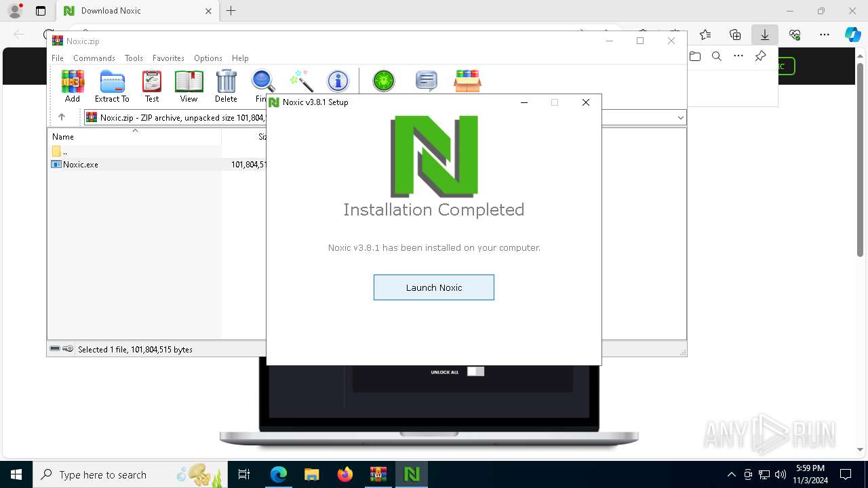
Task: Open the Commands menu in WinRAR
Action: (x=94, y=58)
